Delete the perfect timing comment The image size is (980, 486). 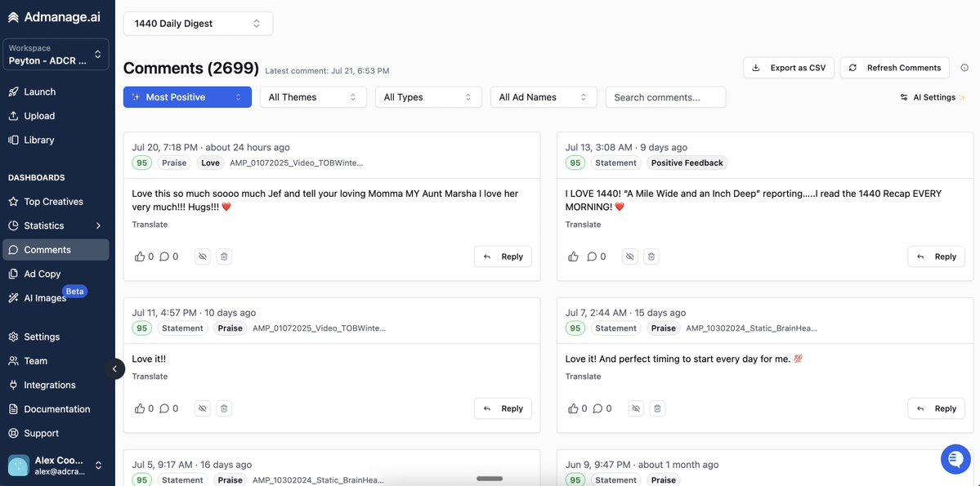tap(657, 408)
